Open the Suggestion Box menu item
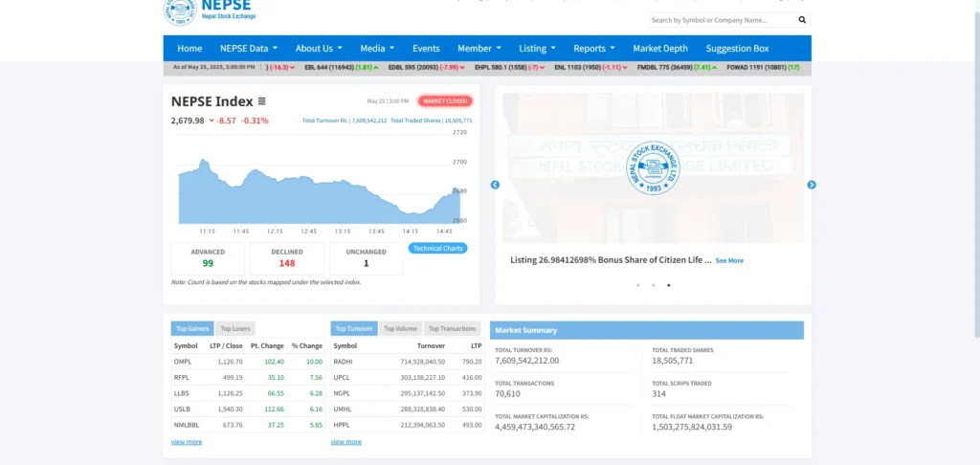980x465 pixels. click(738, 48)
